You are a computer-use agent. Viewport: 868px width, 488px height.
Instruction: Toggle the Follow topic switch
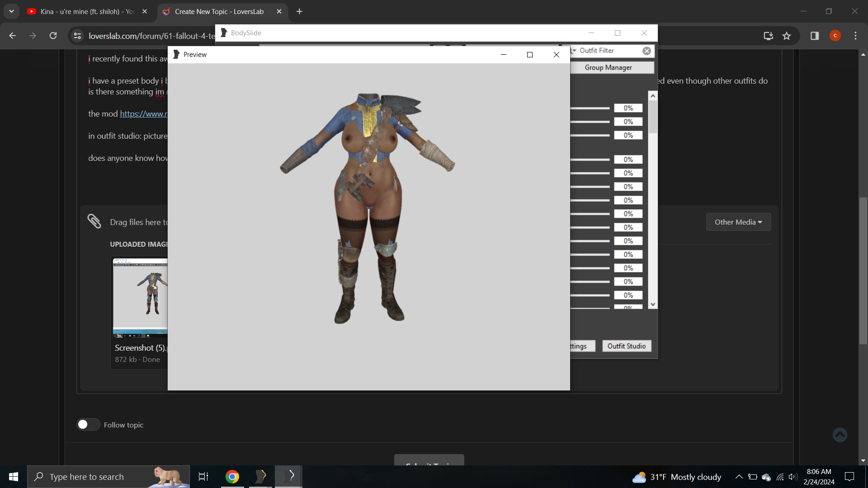88,424
